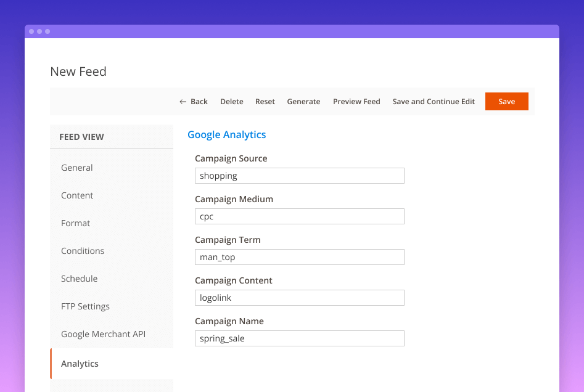
Task: Click Reset to clear changes
Action: 265,101
